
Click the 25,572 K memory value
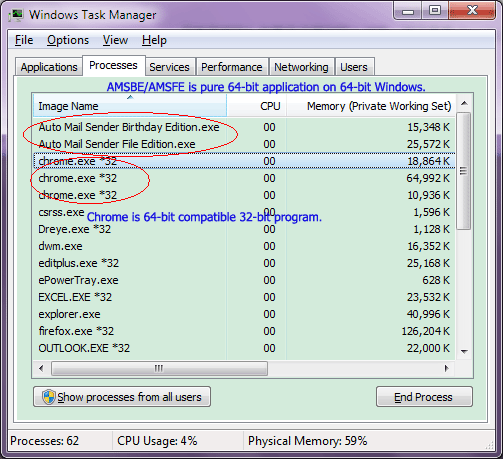tap(428, 144)
